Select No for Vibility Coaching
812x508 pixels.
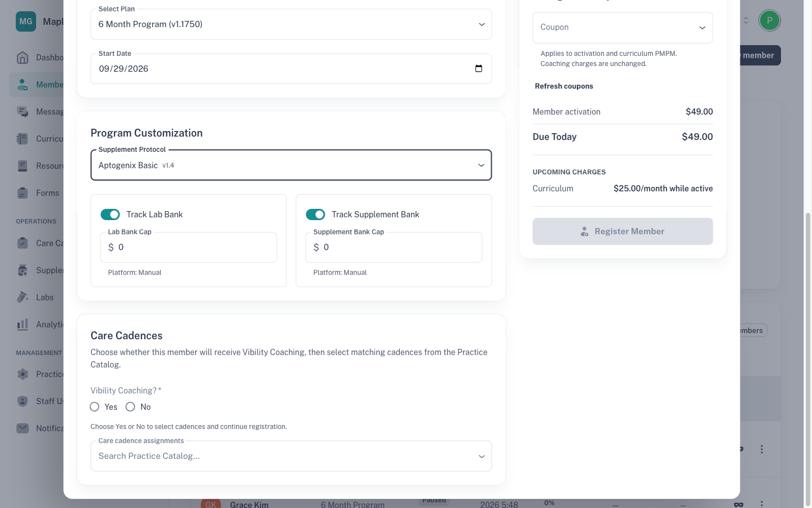click(x=130, y=407)
